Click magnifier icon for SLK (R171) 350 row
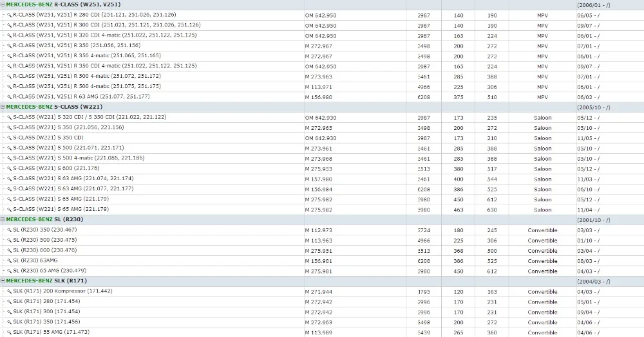This screenshot has width=644, height=337. [x=9, y=323]
